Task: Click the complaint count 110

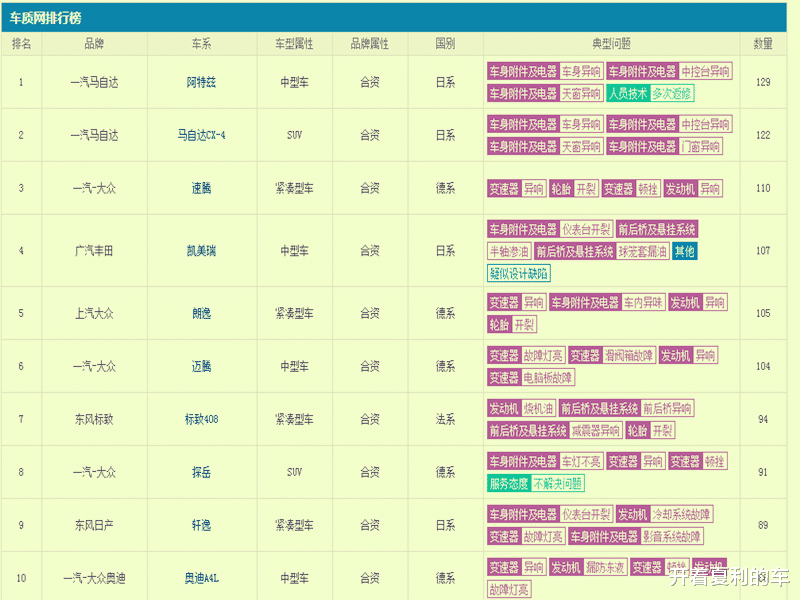Action: [763, 188]
